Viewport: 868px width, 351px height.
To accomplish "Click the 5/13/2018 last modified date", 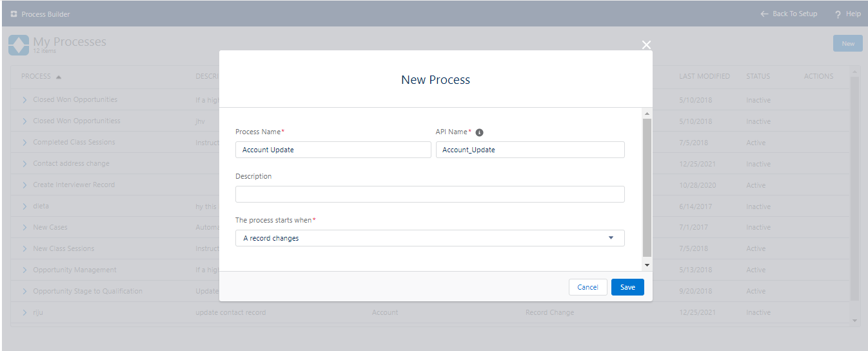I will [695, 270].
